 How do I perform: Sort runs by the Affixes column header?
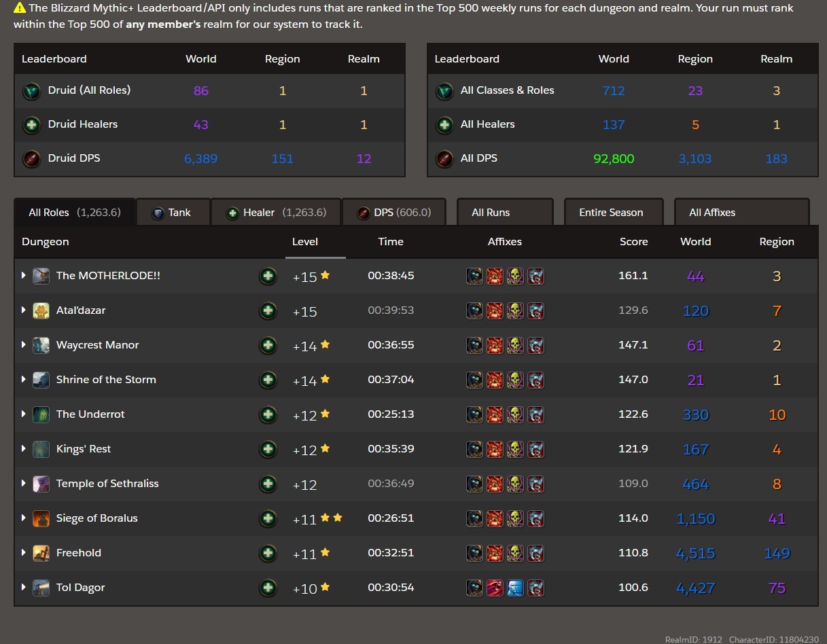(x=505, y=242)
